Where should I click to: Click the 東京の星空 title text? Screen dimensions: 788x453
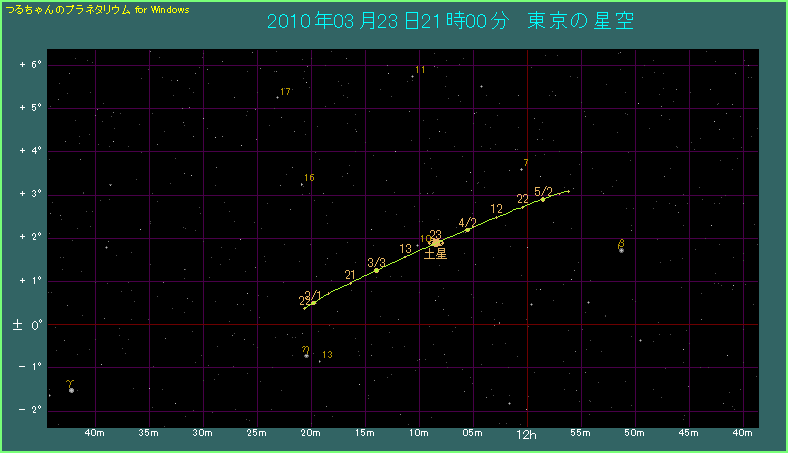(579, 22)
